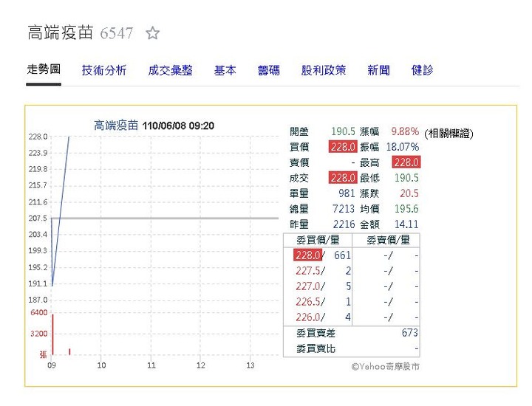The image size is (532, 406).
Task: Click the single volume value 981
Action: coord(347,193)
